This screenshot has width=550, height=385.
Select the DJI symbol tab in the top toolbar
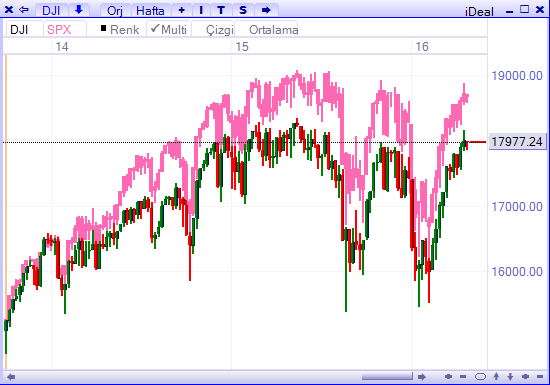51,10
